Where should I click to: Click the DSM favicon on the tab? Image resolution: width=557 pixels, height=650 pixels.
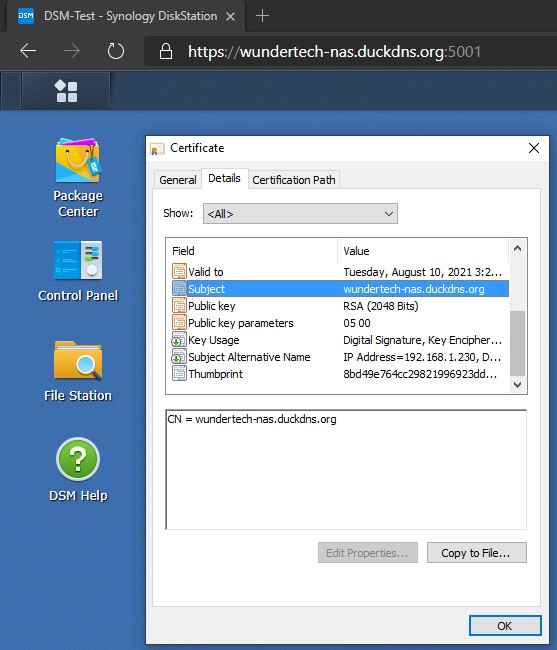(x=26, y=16)
